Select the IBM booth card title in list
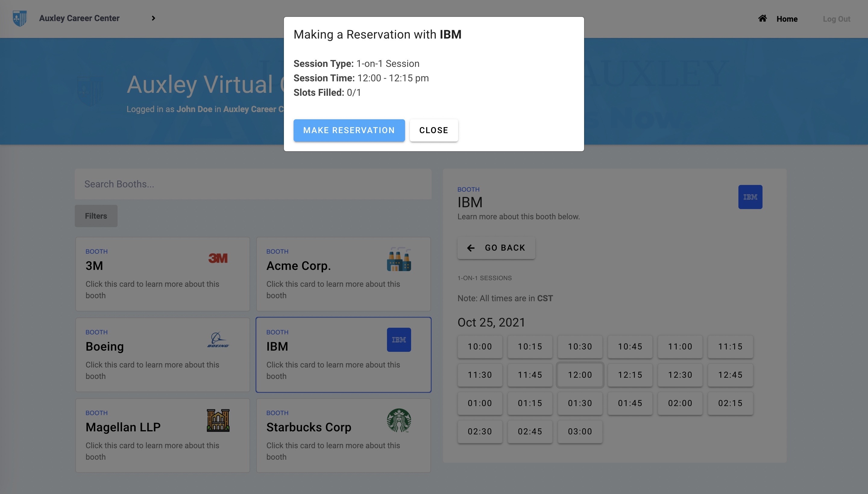This screenshot has width=868, height=494. click(x=277, y=346)
